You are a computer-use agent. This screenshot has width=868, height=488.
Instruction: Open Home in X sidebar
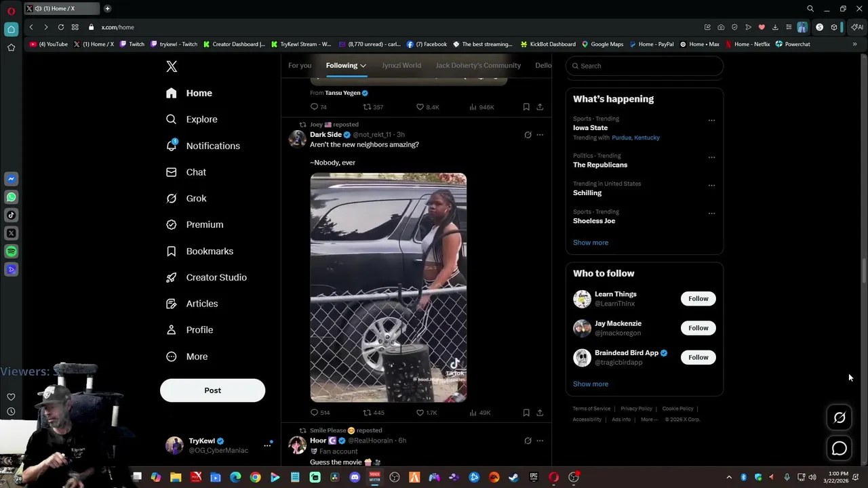[189, 93]
